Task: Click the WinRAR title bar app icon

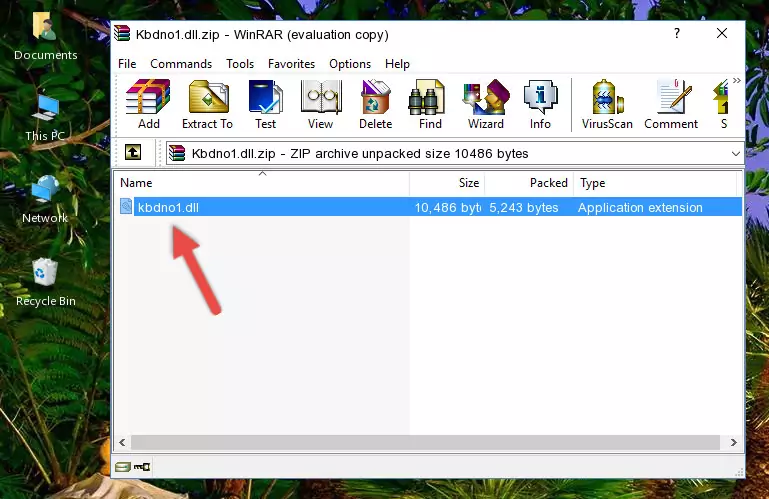Action: tap(122, 34)
